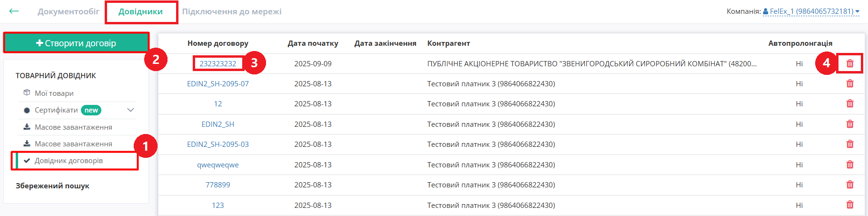
Task: Remove contract EDIN2_SH-2095-03 using trash icon
Action: click(850, 144)
